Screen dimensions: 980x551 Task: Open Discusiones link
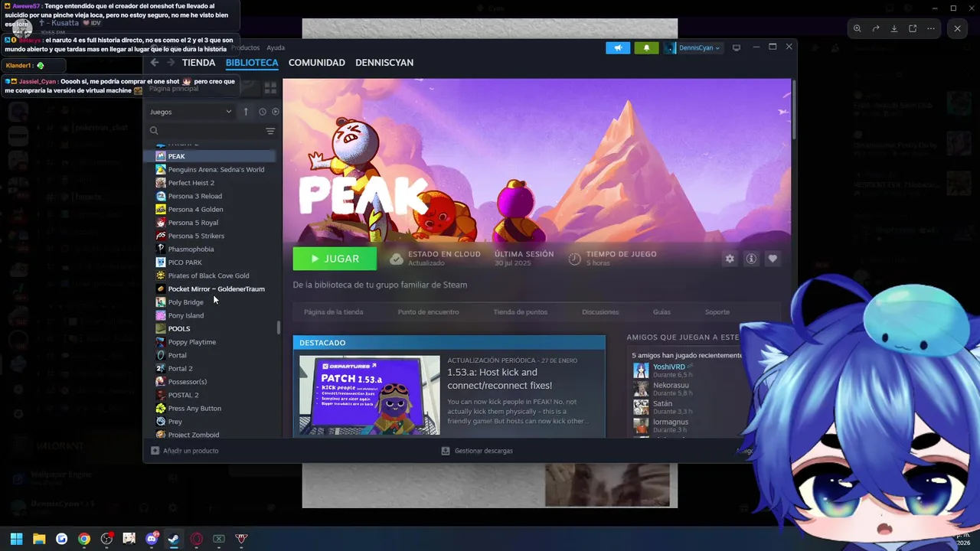click(x=600, y=312)
